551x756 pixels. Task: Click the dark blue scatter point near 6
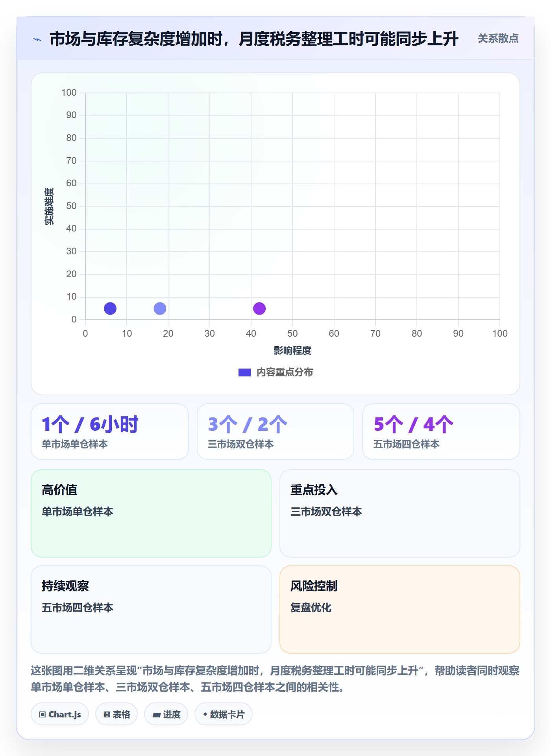pyautogui.click(x=110, y=308)
